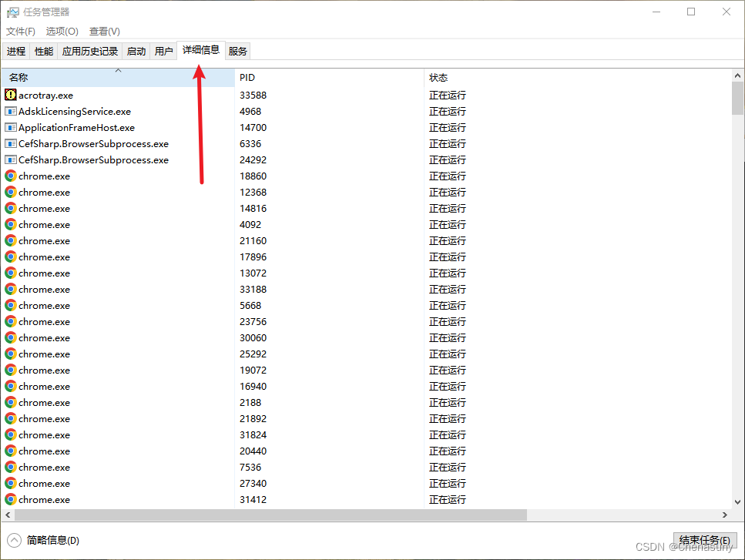Sort by the PID column header
This screenshot has height=560, width=745.
tap(329, 78)
